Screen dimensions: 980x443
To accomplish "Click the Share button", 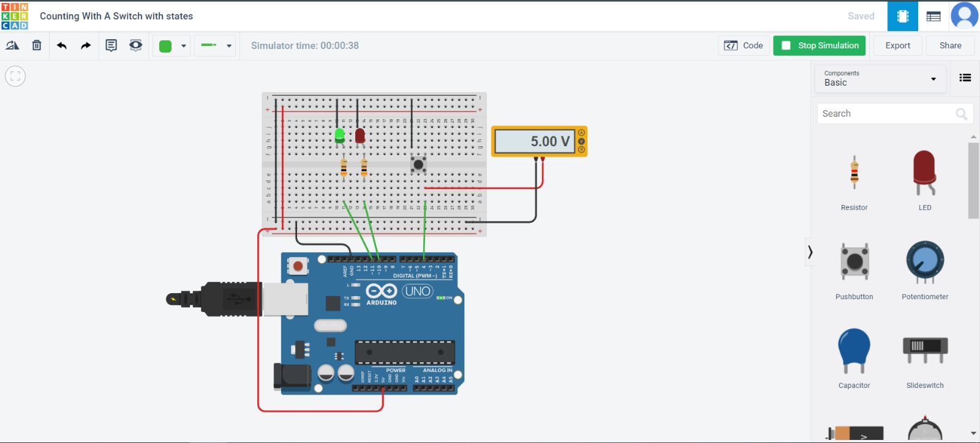I will tap(950, 45).
